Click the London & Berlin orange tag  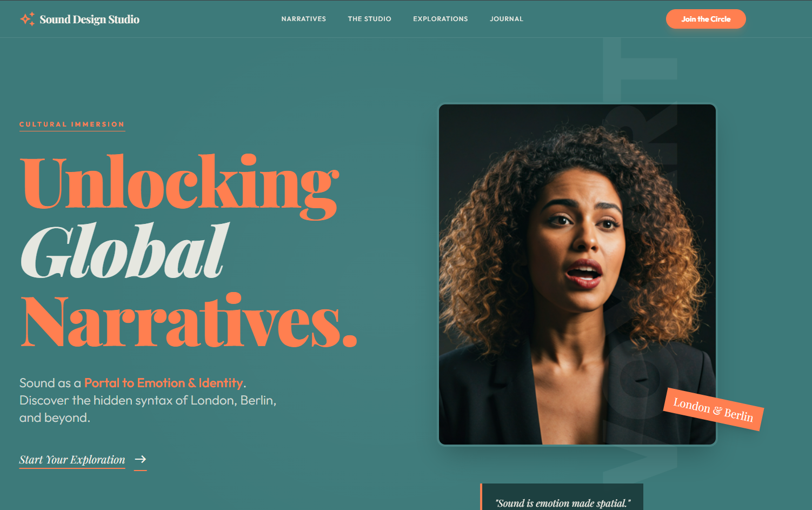[x=713, y=409]
